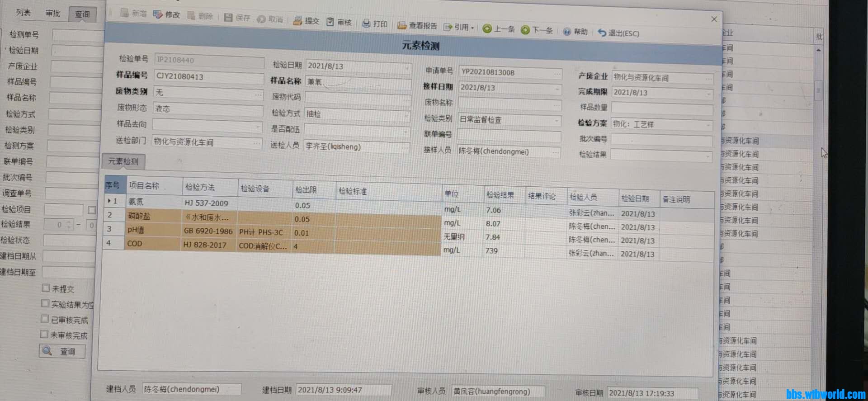Toggle the 已审核完成 checkbox
868x401 pixels.
pyautogui.click(x=45, y=319)
